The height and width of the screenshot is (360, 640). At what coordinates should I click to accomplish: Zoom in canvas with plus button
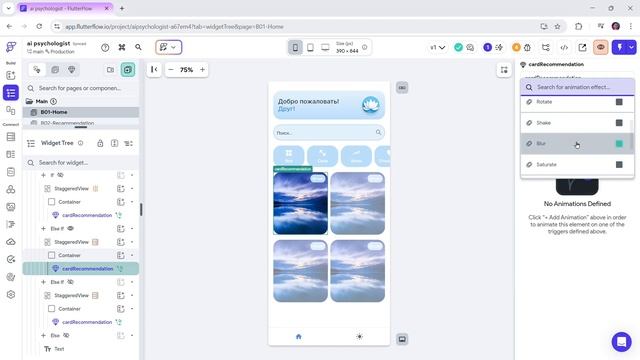click(202, 70)
